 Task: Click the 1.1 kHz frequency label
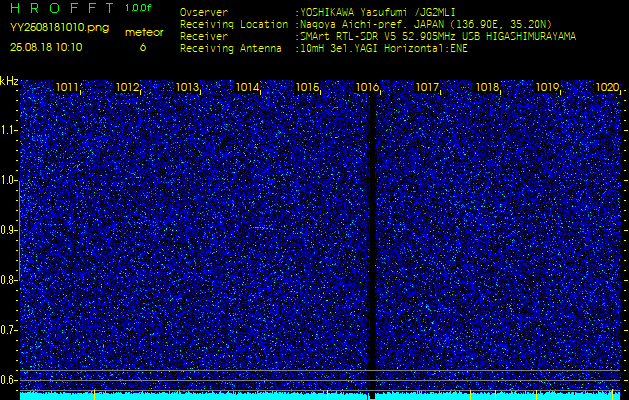(x=8, y=130)
